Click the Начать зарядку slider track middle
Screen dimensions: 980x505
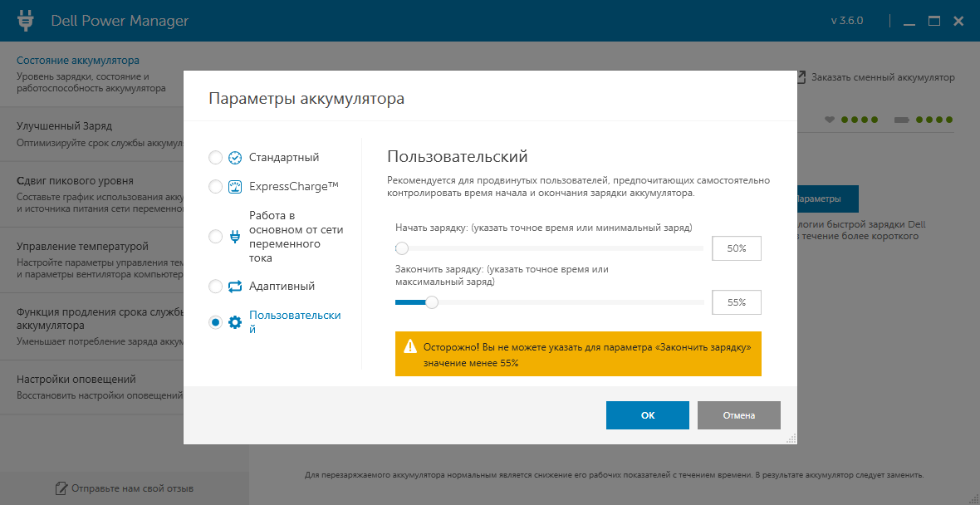549,248
